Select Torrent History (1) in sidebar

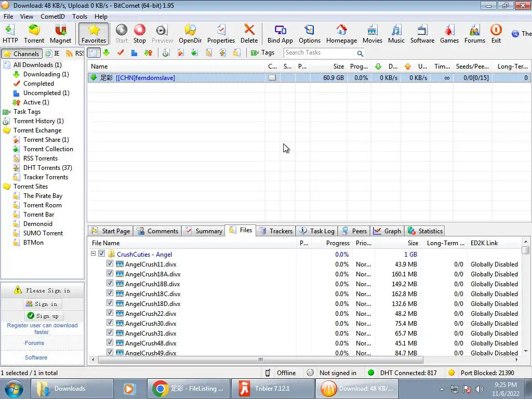click(38, 121)
